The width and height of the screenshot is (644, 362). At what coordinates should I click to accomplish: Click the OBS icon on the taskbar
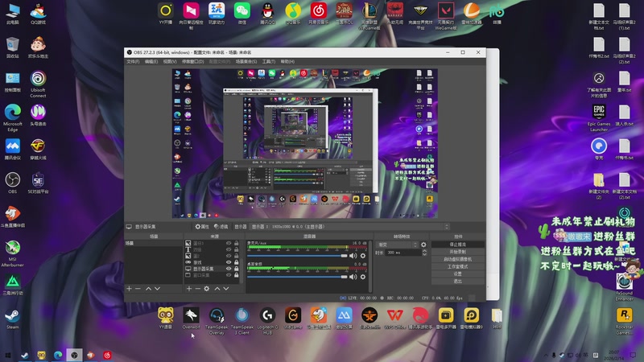(74, 355)
